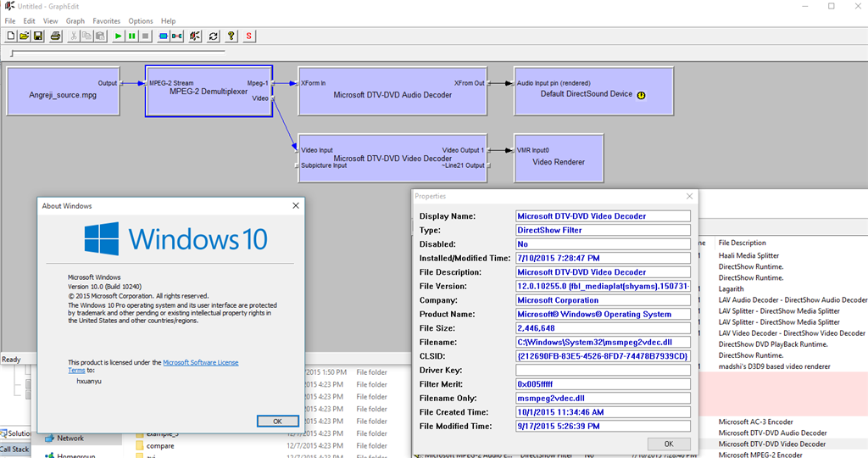868x458 pixels.
Task: Click the empty Driver Key field
Action: click(x=603, y=370)
